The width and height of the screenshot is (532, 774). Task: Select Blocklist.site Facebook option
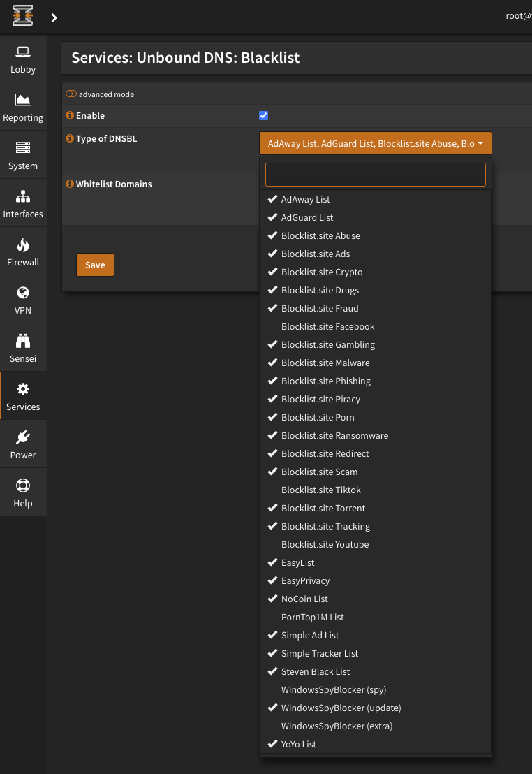point(327,326)
